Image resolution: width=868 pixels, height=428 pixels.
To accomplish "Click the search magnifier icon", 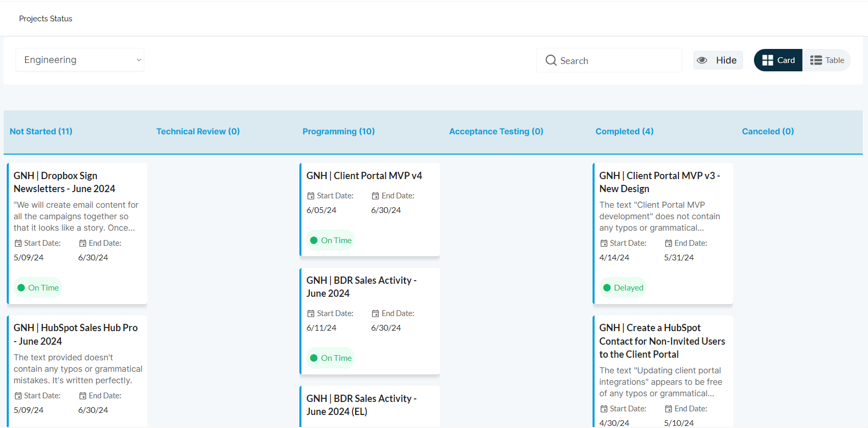I will tap(550, 60).
